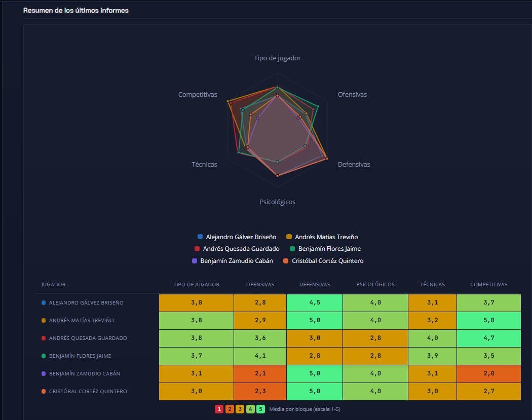Select CRISTÓBAL CORTÉZ QUINTERO table row name

(88, 391)
